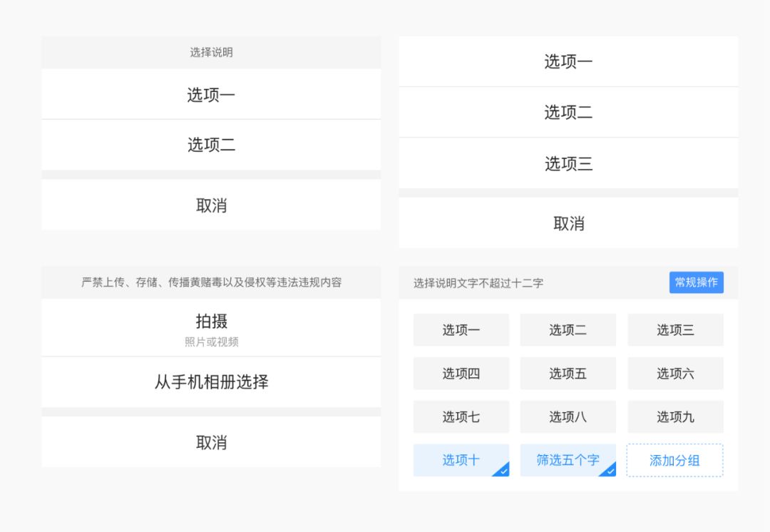Select the 选项七 chip
The image size is (770, 532).
461,416
